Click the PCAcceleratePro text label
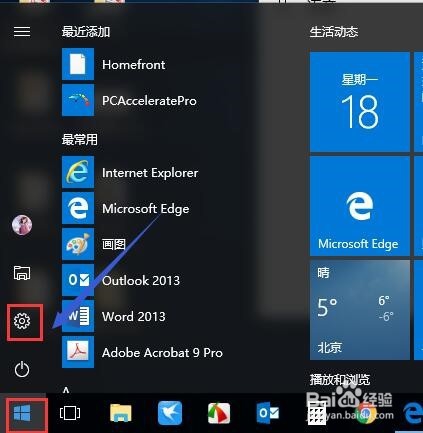The image size is (423, 433). pos(149,100)
